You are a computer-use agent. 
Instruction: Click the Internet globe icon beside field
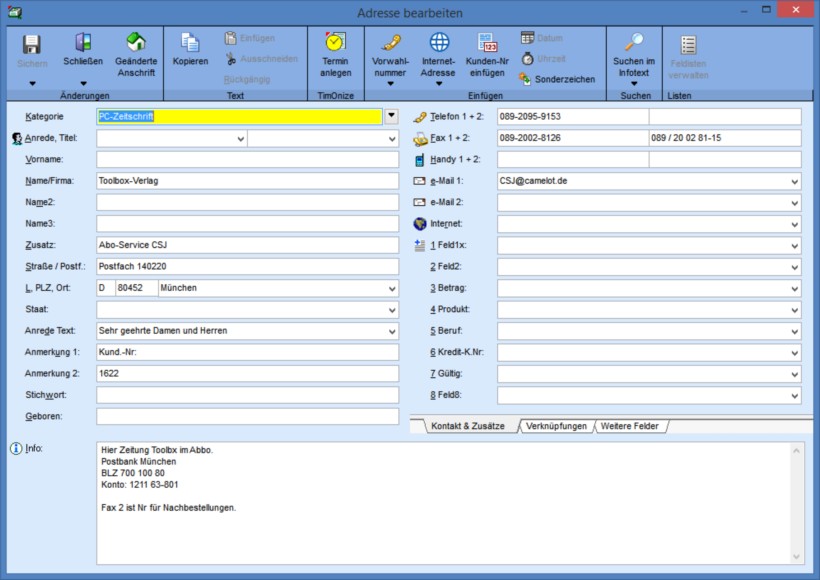(420, 224)
